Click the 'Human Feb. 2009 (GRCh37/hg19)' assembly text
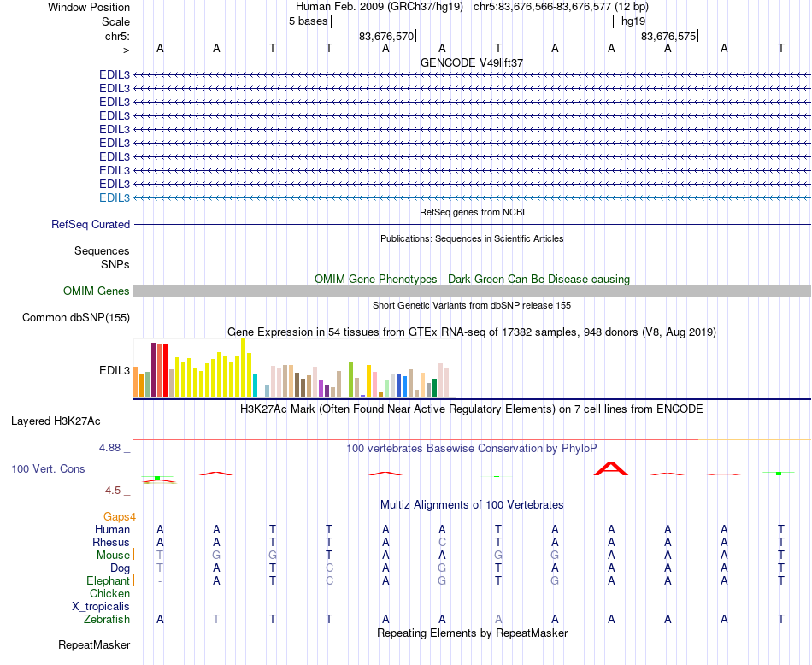This screenshot has height=665, width=812. point(379,7)
